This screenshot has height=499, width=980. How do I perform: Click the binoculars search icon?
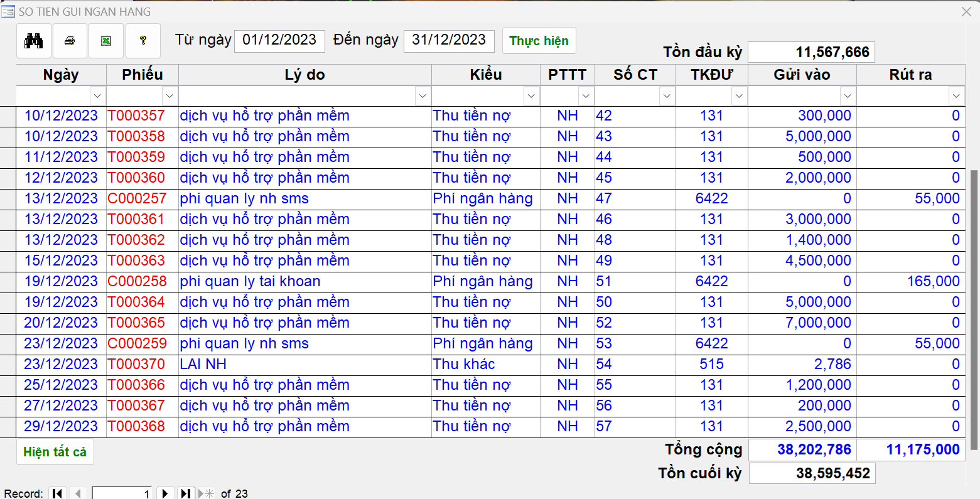[x=34, y=41]
